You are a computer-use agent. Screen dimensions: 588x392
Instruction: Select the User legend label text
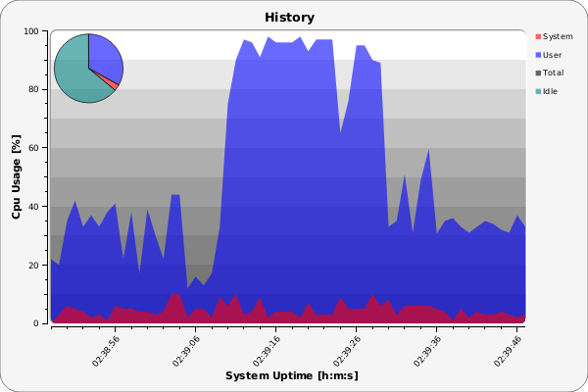[x=552, y=55]
